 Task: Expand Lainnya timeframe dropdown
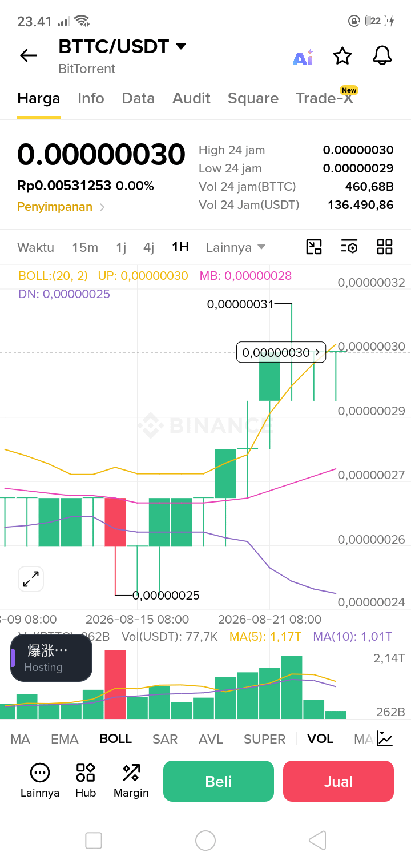coord(236,247)
